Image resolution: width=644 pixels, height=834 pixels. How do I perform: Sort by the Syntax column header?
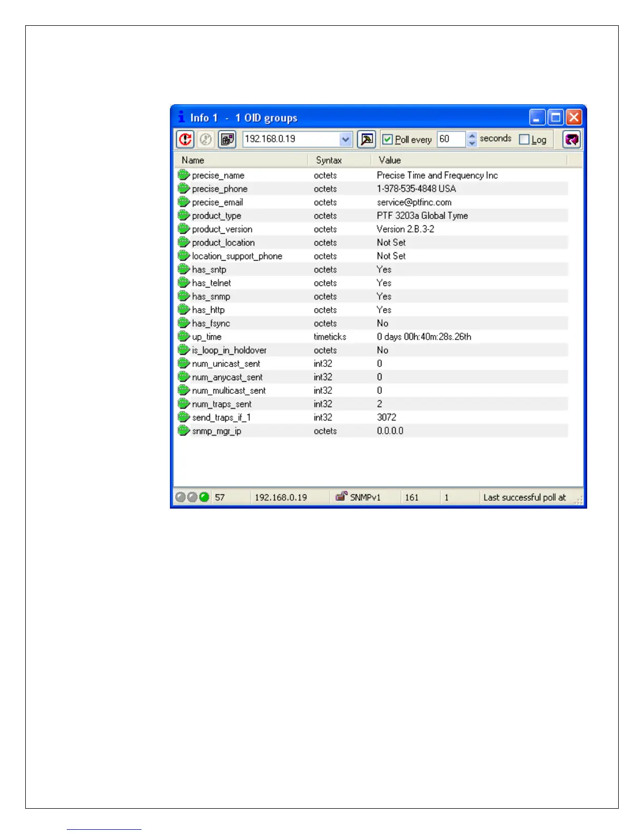point(340,160)
